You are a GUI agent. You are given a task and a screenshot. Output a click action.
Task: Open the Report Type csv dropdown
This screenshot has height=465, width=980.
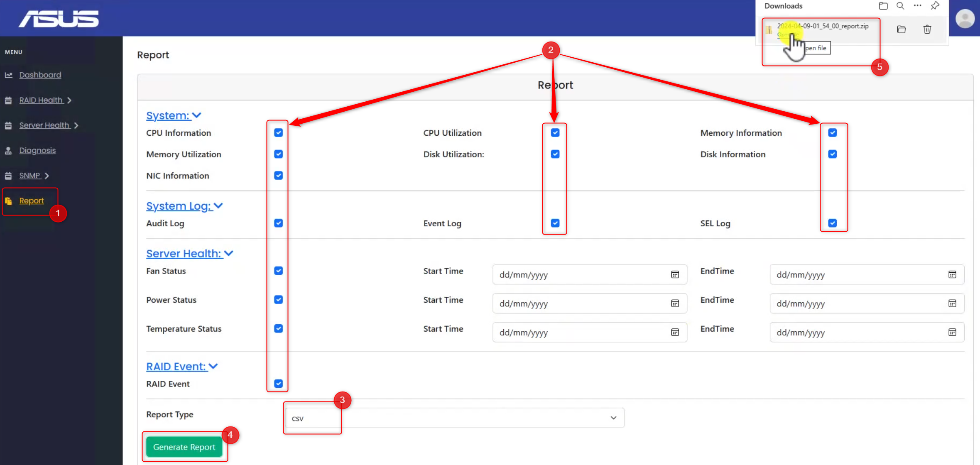pyautogui.click(x=454, y=418)
